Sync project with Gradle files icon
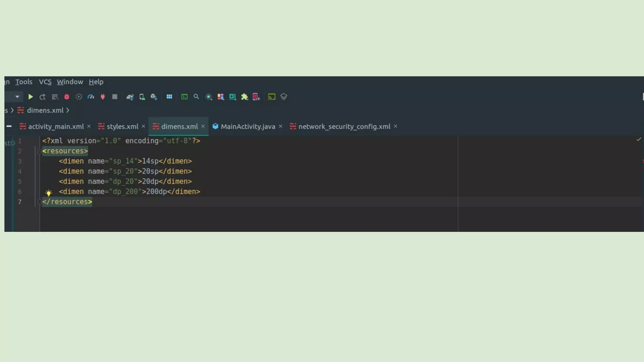Screen dimensions: 644x362 [130, 97]
